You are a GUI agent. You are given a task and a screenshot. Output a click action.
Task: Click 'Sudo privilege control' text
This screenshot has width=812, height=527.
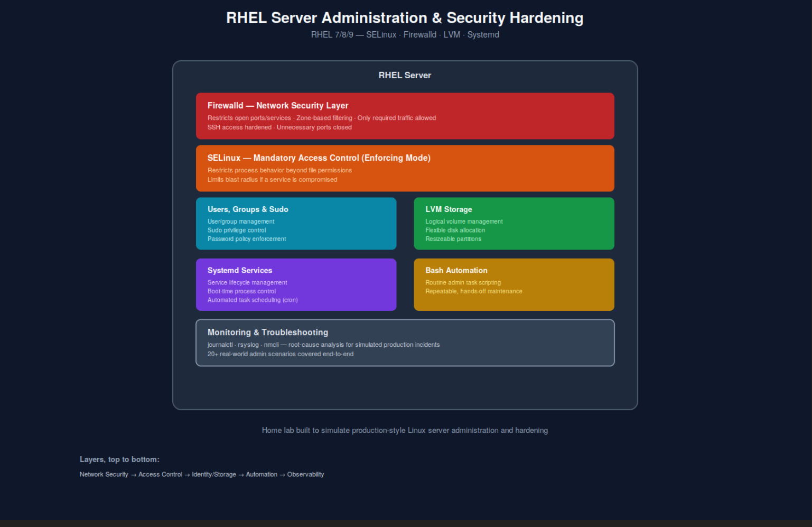pos(237,230)
